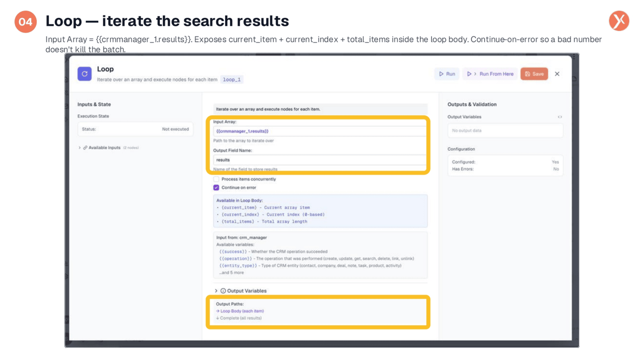Click the Output Field Name input
This screenshot has height=362, width=644.
coord(320,160)
